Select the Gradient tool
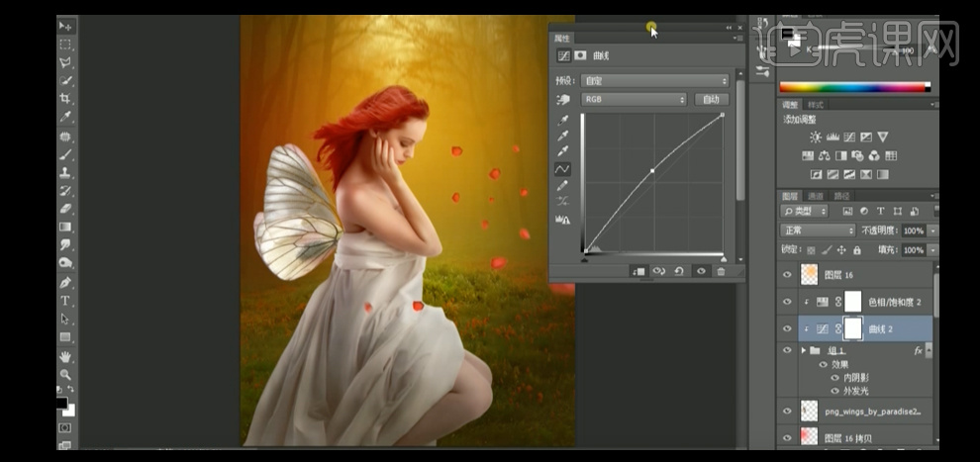Viewport: 980px width, 462px height. pyautogui.click(x=65, y=228)
